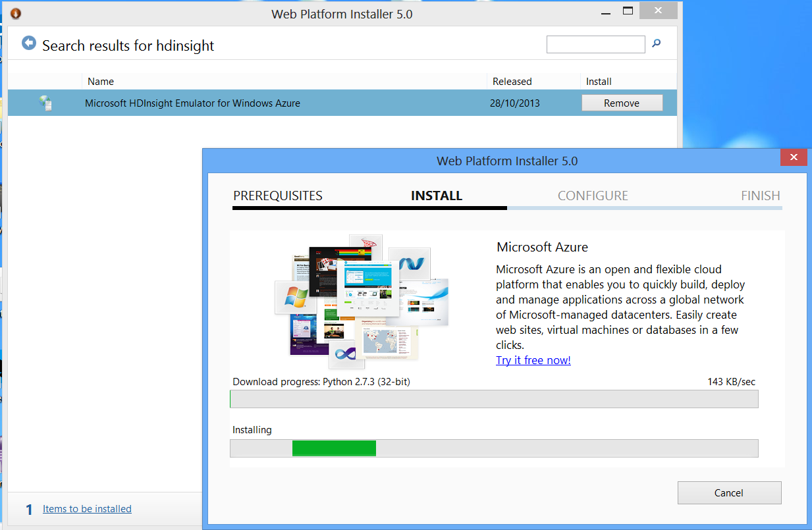This screenshot has height=530, width=812.
Task: Select Microsoft HDInsight Emulator row name
Action: (192, 103)
